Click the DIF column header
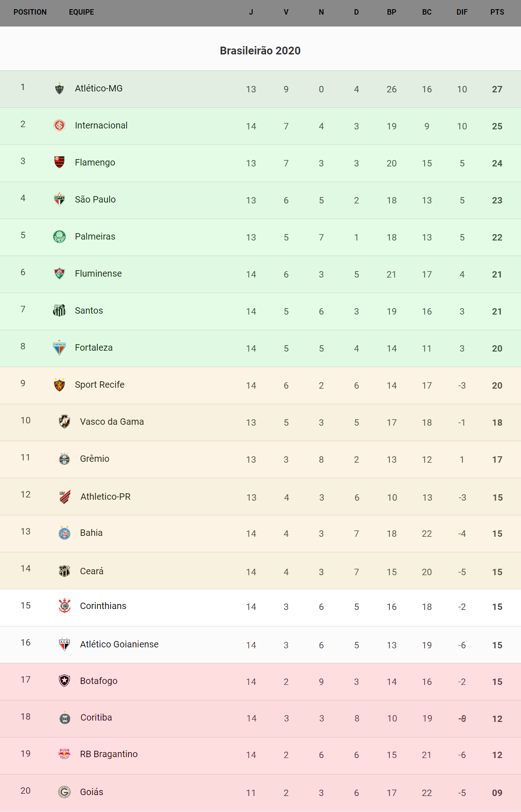521x812 pixels. (x=462, y=12)
